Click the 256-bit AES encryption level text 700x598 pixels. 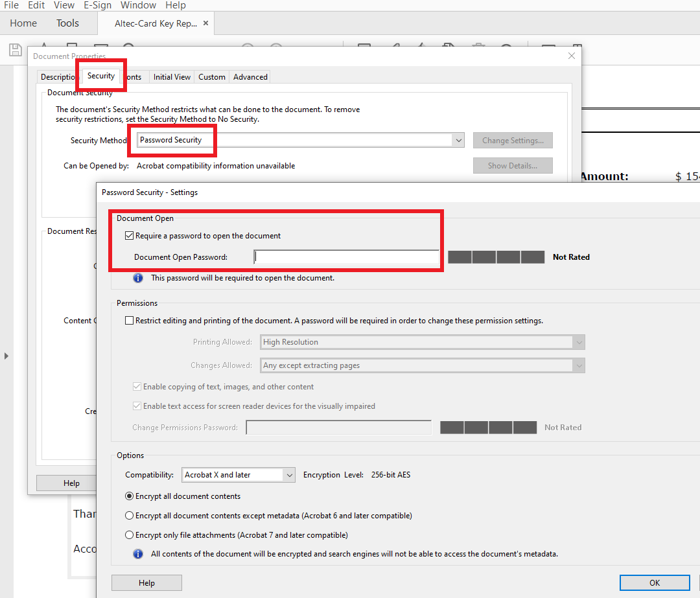click(x=391, y=475)
